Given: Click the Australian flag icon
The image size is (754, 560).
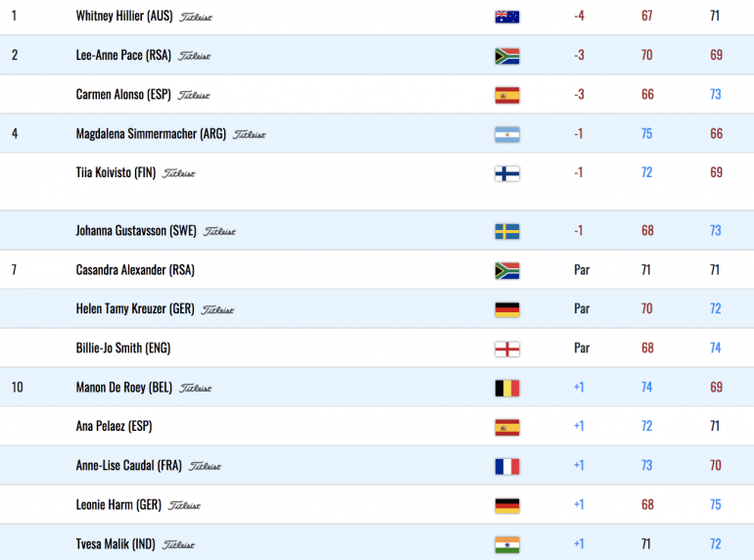Looking at the screenshot, I should click(x=507, y=17).
